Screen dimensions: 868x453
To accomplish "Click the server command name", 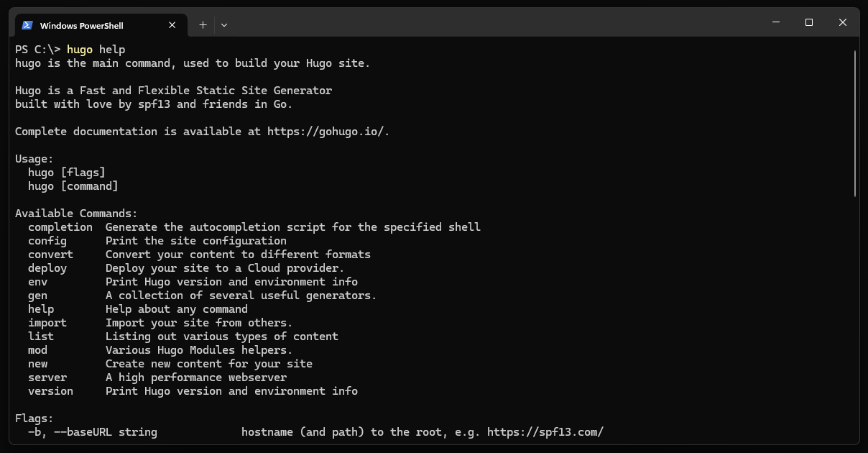I will (47, 377).
